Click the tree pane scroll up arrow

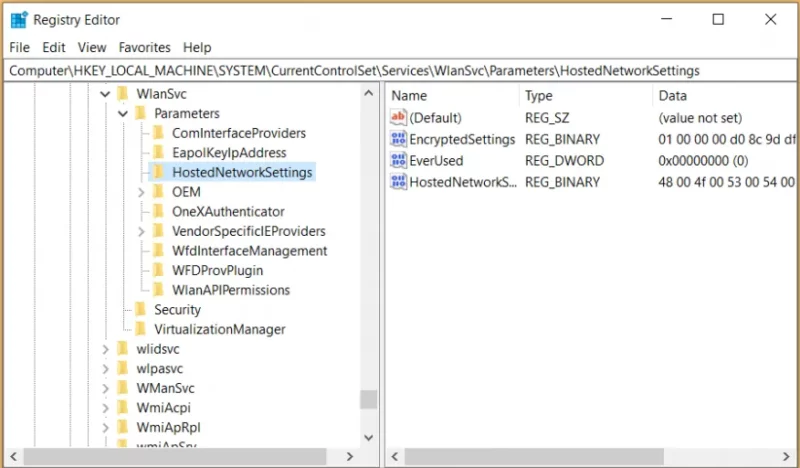368,93
